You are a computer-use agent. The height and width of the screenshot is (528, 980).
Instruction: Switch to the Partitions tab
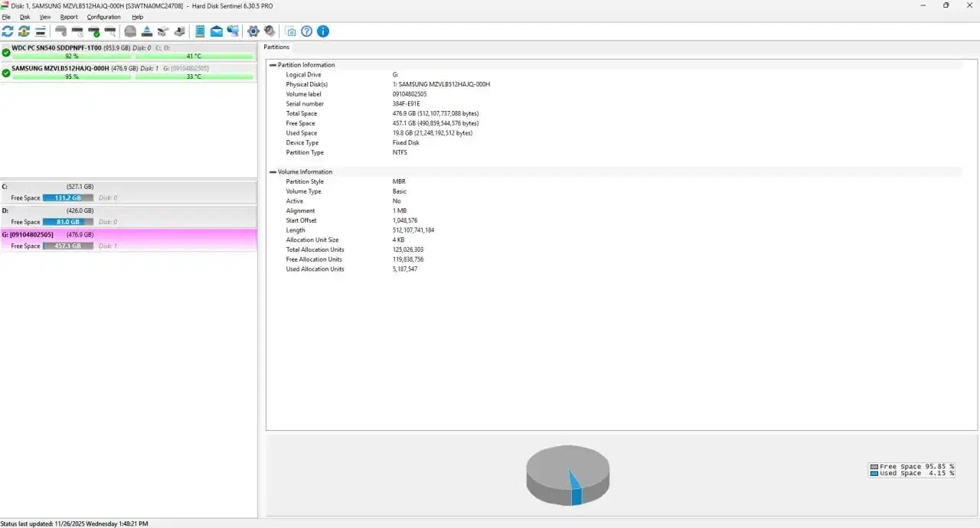click(x=276, y=47)
